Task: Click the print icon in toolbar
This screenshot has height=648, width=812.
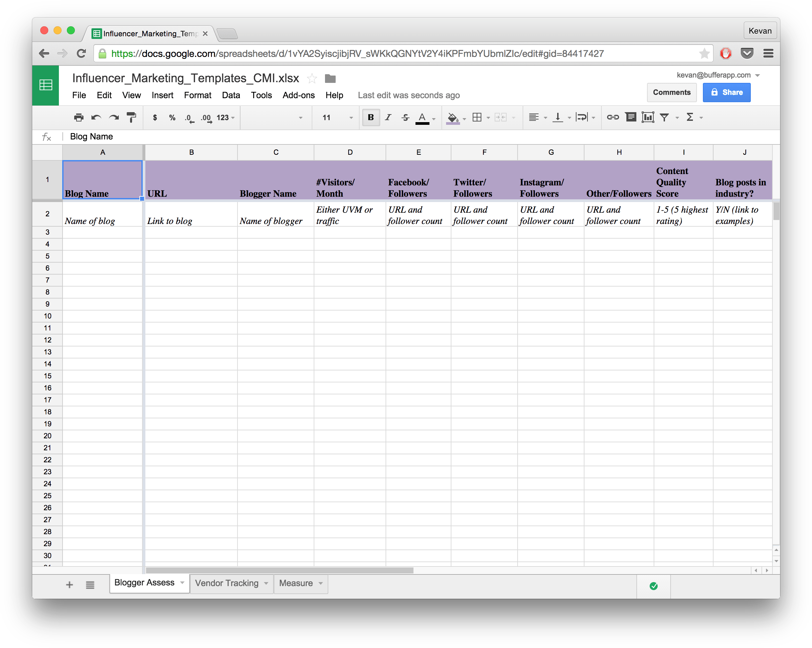Action: click(x=79, y=118)
